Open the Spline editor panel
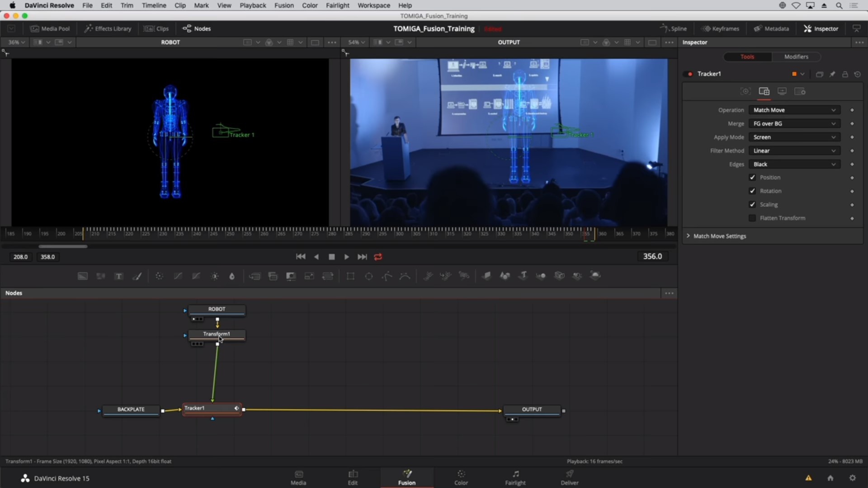Image resolution: width=868 pixels, height=488 pixels. coord(674,28)
